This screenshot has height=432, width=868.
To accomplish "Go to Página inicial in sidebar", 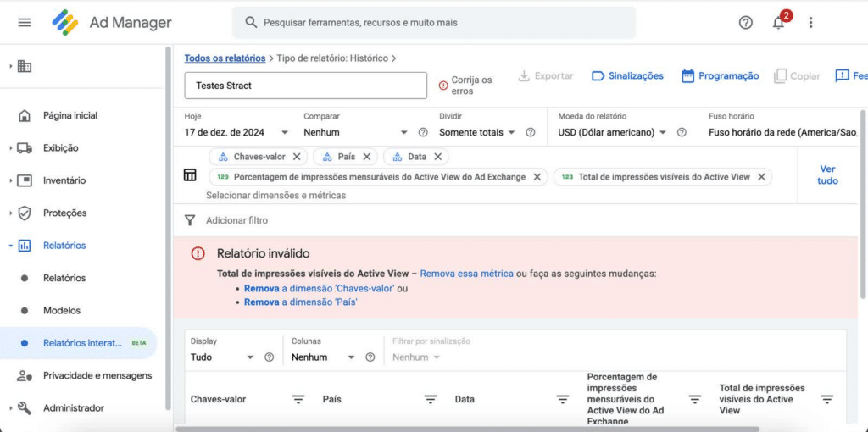I will pos(70,115).
